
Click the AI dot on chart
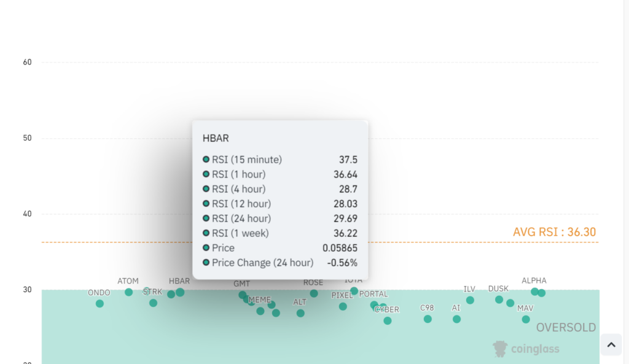point(456,319)
